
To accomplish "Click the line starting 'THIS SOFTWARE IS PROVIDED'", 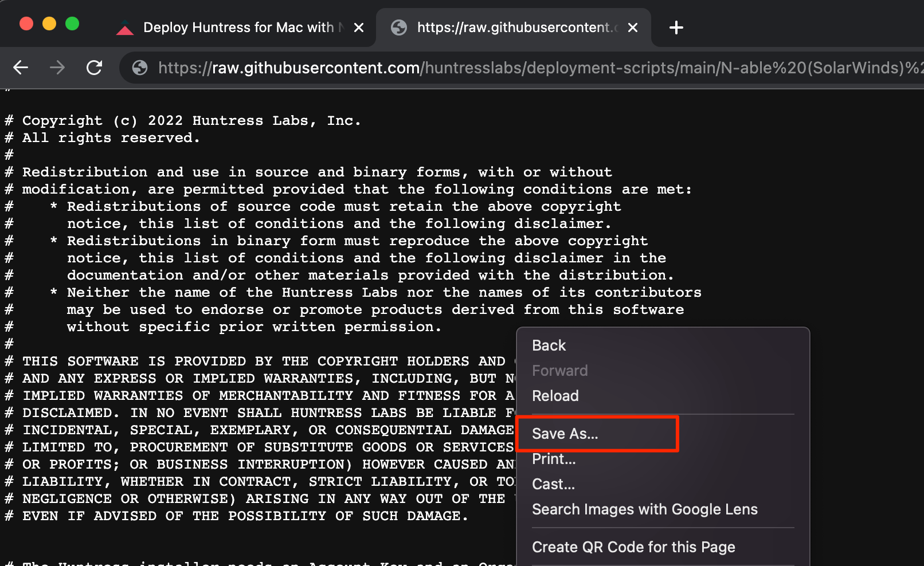I will tap(260, 361).
